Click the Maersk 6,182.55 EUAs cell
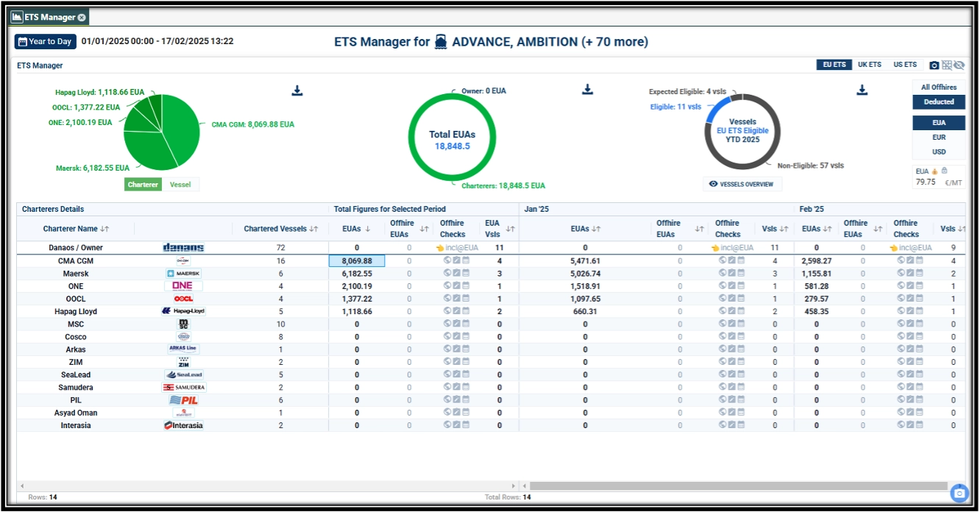 pos(357,274)
